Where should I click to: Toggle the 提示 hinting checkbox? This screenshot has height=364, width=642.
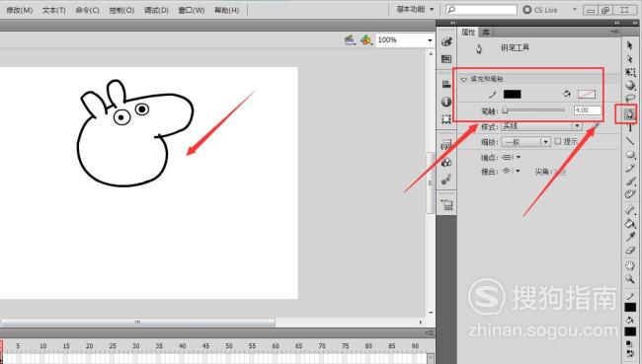click(558, 141)
